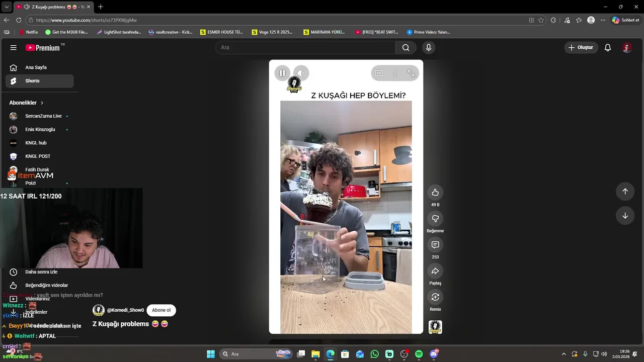
Task: Open Discord from the taskbar
Action: [x=434, y=354]
